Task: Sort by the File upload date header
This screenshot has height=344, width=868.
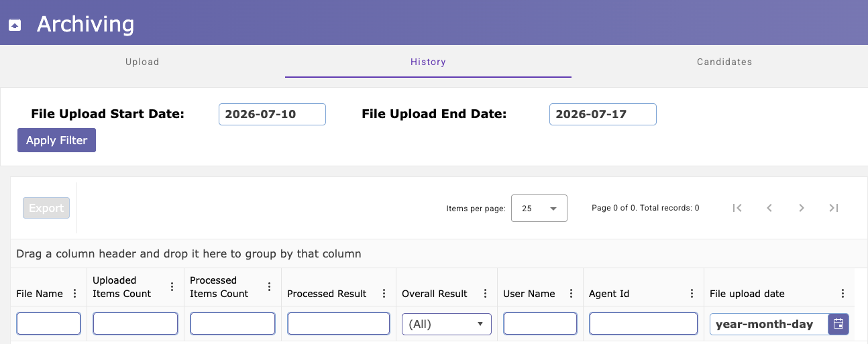Action: [747, 294]
